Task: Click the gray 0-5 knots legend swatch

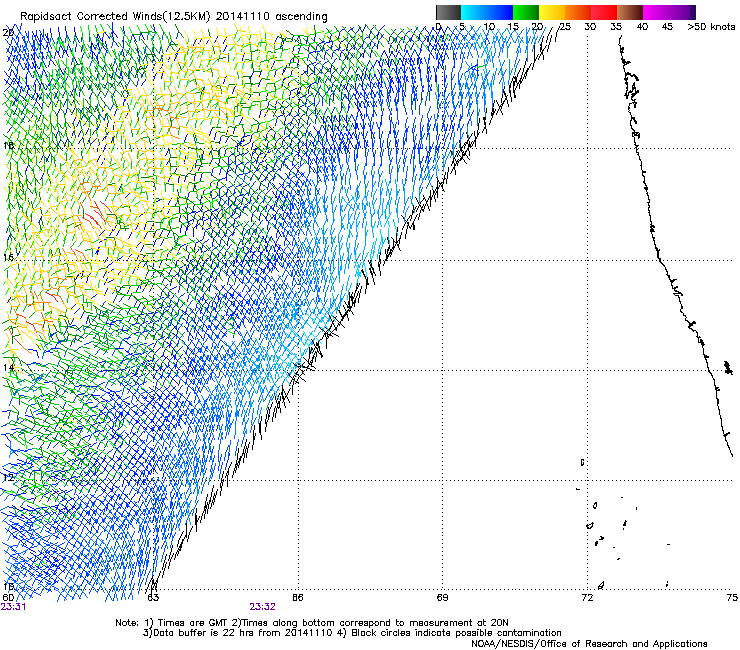Action: tap(448, 12)
